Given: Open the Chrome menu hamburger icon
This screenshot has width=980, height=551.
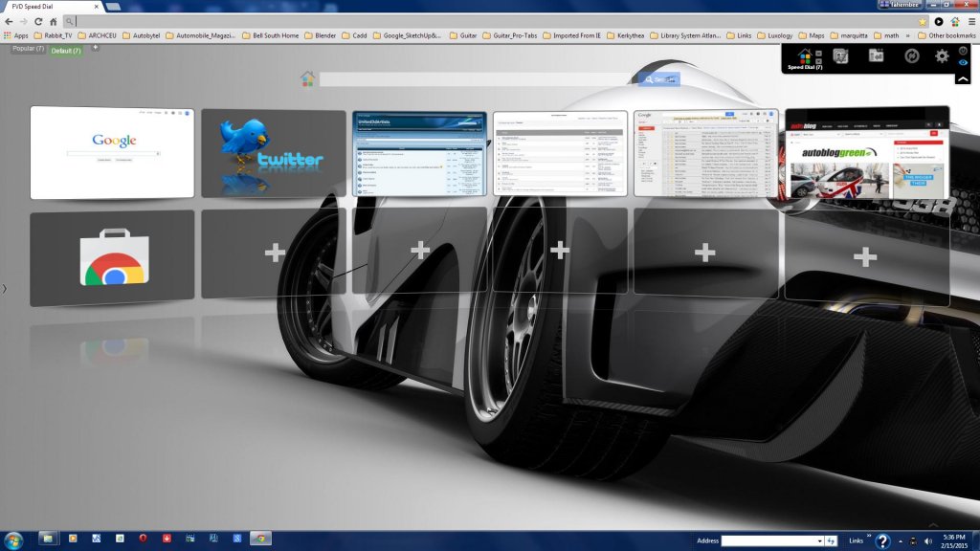Looking at the screenshot, I should [x=972, y=21].
